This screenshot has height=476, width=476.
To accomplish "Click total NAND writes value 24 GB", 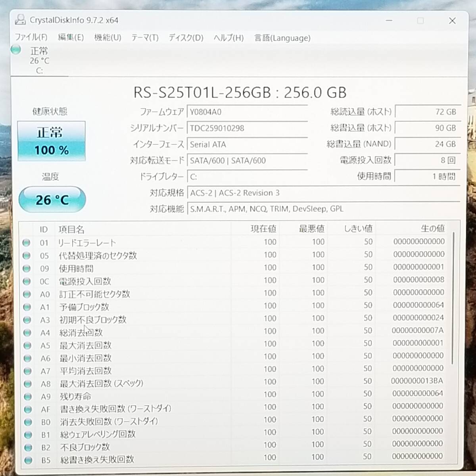I will (427, 144).
